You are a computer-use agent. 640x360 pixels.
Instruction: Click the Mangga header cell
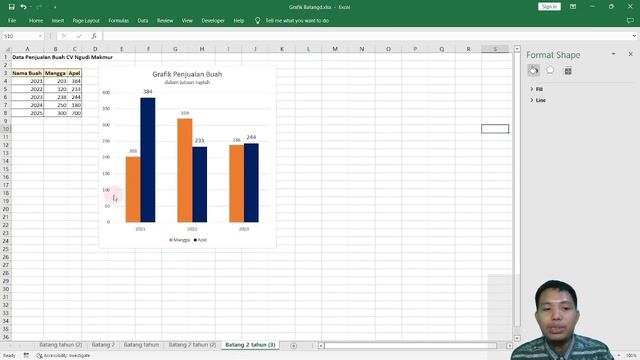click(x=55, y=73)
